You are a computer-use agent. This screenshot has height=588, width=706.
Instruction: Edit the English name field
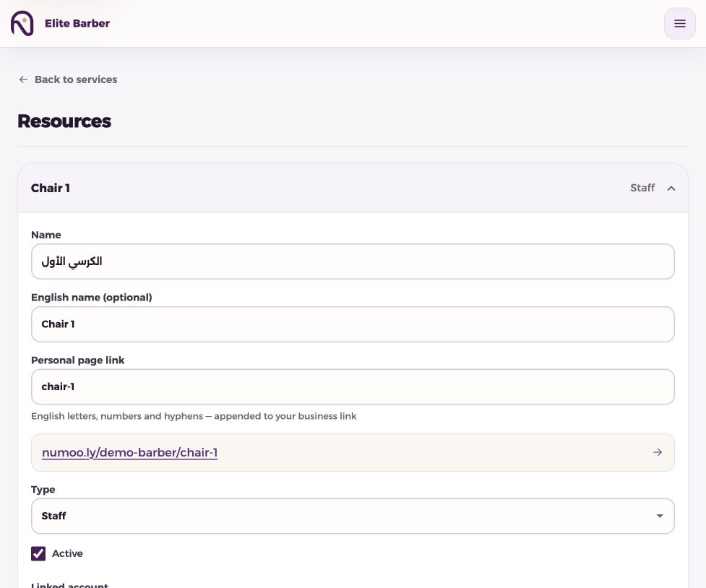[x=353, y=324]
